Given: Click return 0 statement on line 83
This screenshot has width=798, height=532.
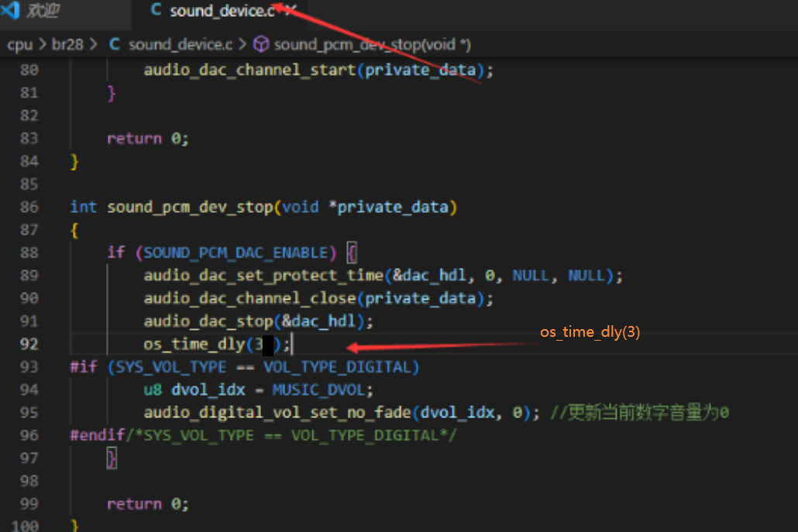Looking at the screenshot, I should point(147,139).
